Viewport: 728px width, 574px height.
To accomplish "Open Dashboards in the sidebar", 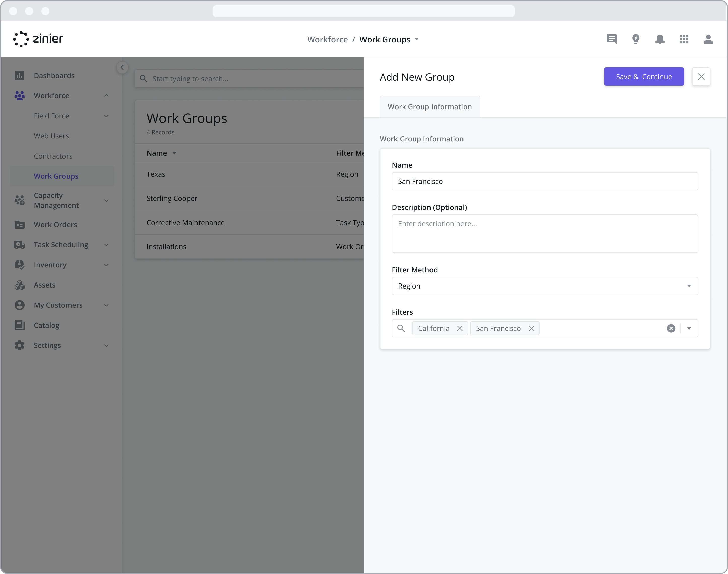I will [x=54, y=75].
